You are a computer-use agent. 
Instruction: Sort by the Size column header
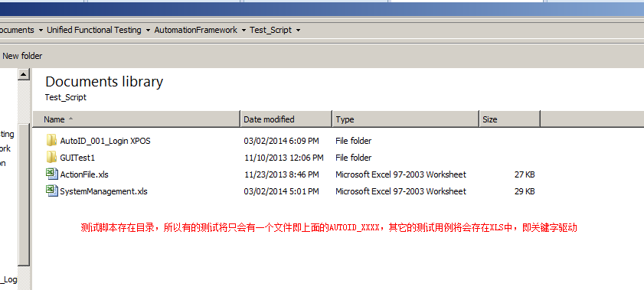[x=510, y=119]
